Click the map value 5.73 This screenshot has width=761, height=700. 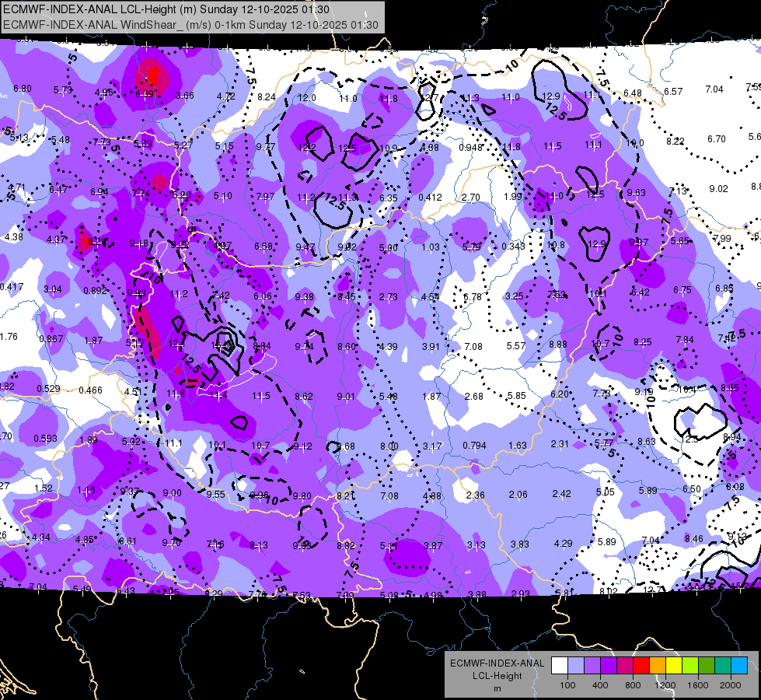click(x=62, y=90)
